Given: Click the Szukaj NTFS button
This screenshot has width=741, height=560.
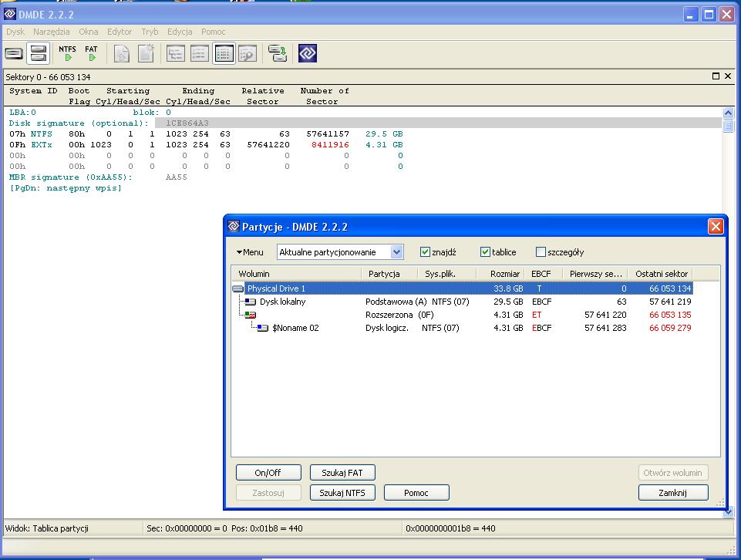Looking at the screenshot, I should (342, 492).
